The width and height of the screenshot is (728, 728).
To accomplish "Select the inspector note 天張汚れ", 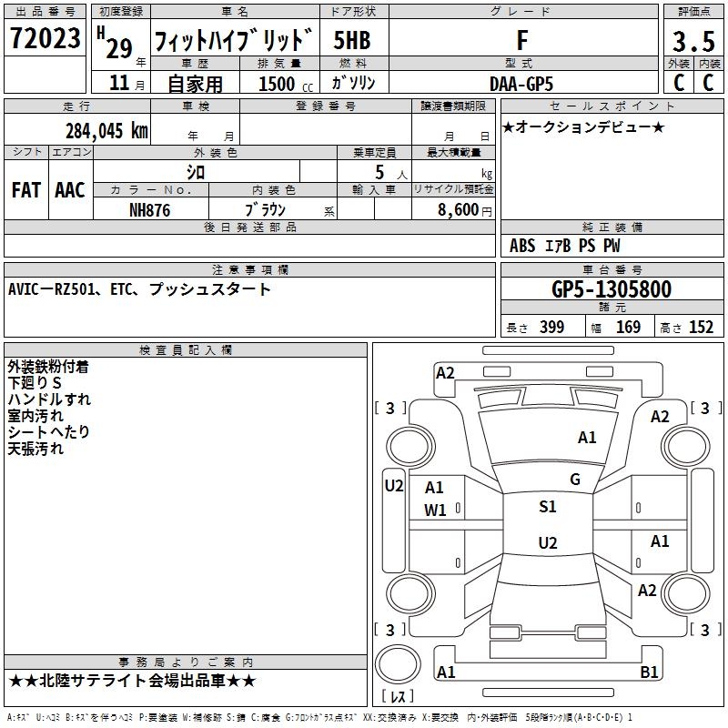I will 35,448.
